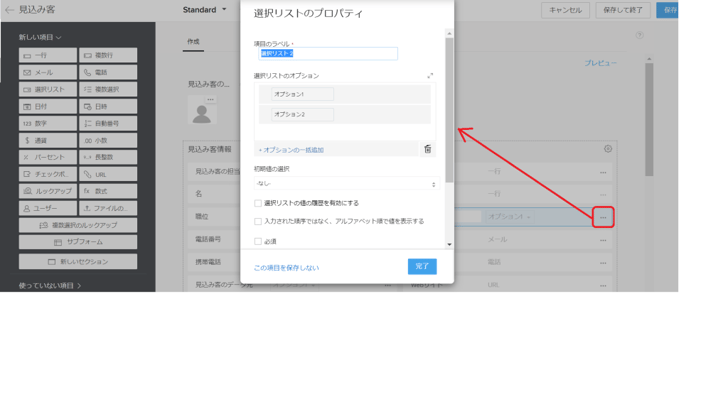Click the expand icon above options list

click(x=430, y=76)
